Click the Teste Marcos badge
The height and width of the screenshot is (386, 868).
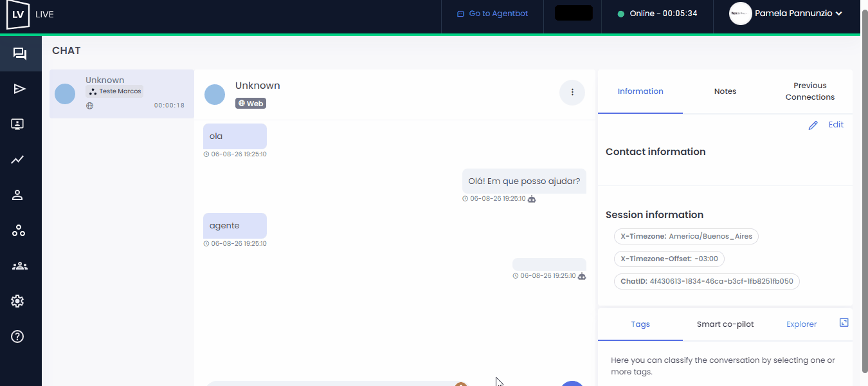coord(114,91)
